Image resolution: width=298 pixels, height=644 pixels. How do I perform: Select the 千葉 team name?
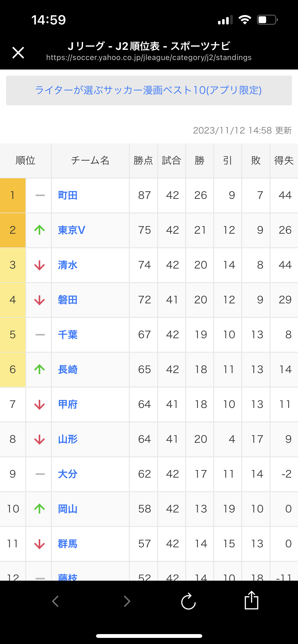(67, 335)
